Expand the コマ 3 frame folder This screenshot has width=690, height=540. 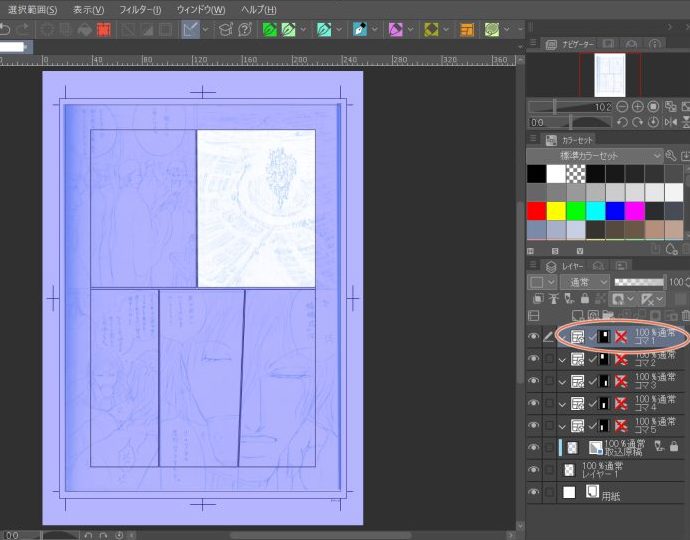(563, 382)
